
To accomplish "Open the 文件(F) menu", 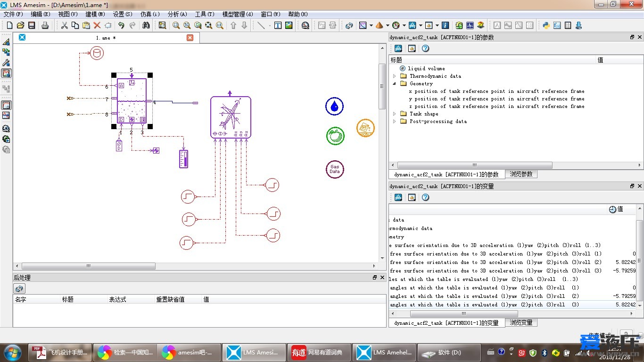I will tap(13, 14).
